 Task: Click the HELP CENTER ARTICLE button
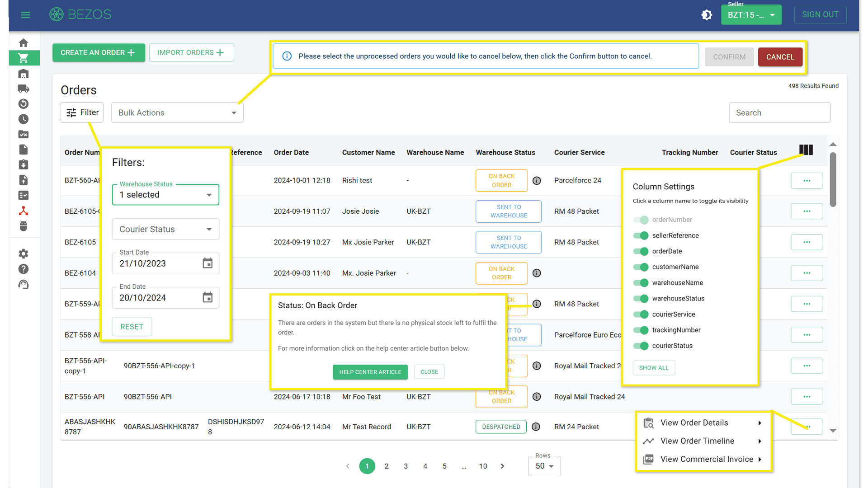click(370, 372)
